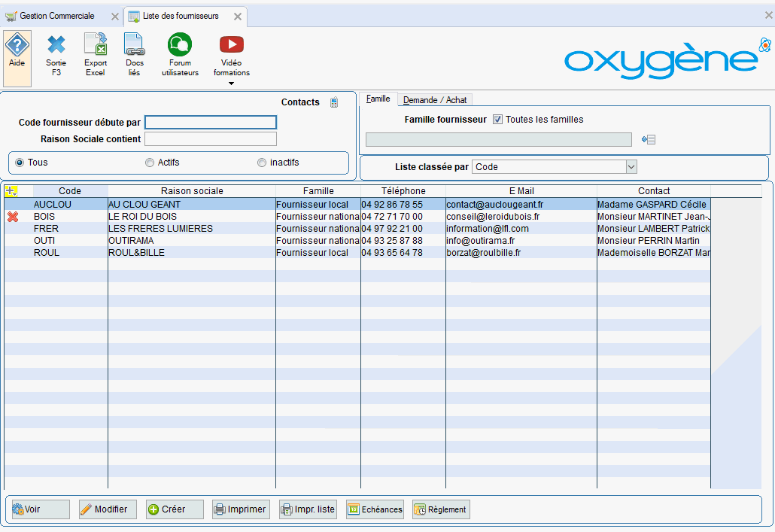The width and height of the screenshot is (775, 532).
Task: Close the Gestion Commerciale tab
Action: [114, 17]
